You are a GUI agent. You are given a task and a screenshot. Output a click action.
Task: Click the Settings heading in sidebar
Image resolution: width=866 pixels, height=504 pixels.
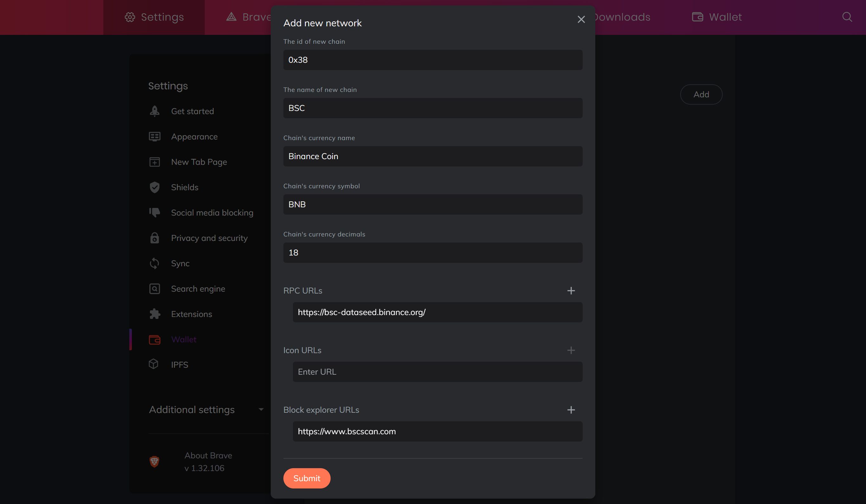[x=168, y=86]
